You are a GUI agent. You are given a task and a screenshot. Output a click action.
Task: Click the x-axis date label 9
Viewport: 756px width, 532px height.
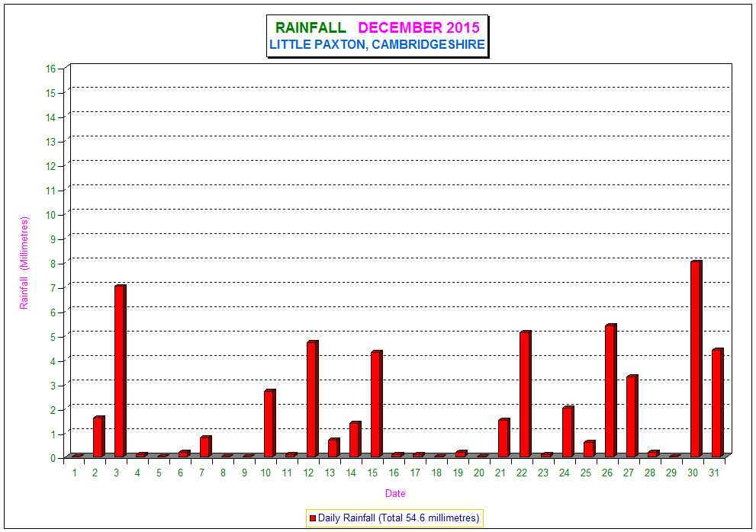point(244,473)
